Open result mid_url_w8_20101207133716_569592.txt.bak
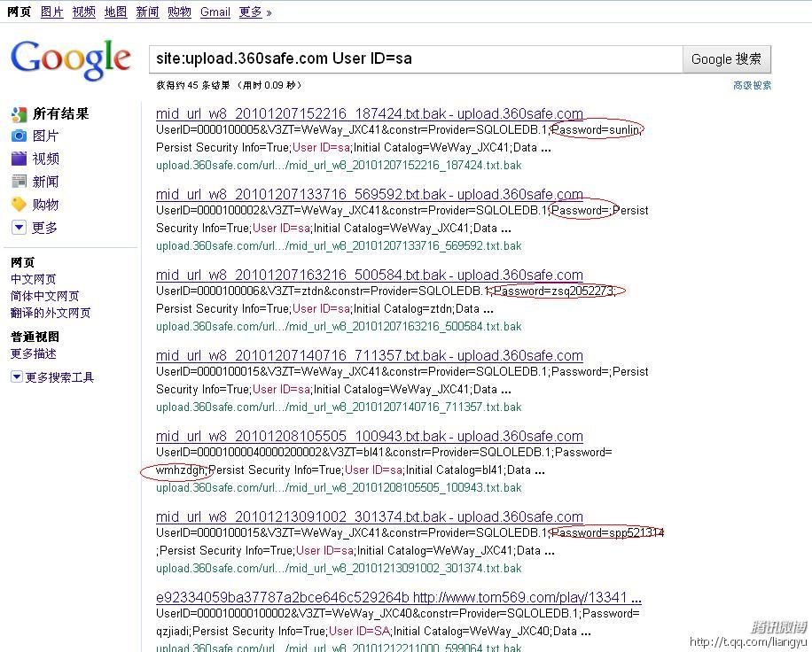The width and height of the screenshot is (812, 652). [370, 194]
